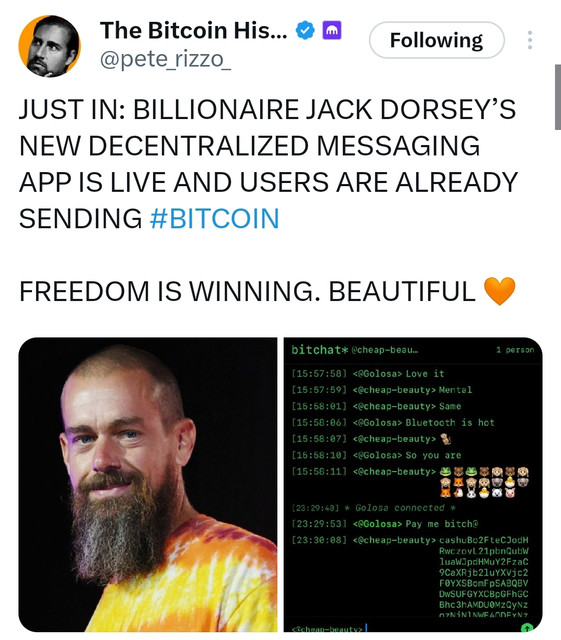The image size is (561, 640).
Task: Click the animal emoji cluster message
Action: coord(484,482)
